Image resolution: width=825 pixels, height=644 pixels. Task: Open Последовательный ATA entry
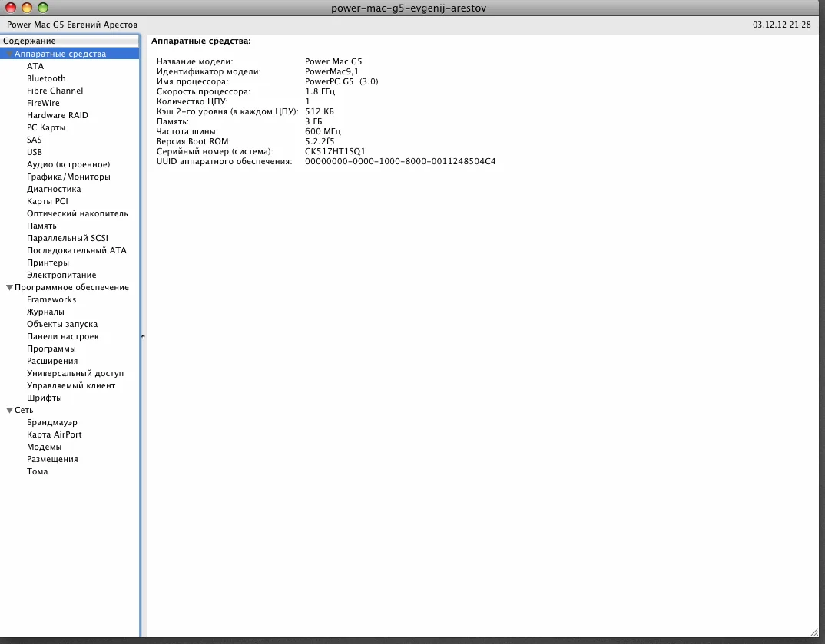77,250
